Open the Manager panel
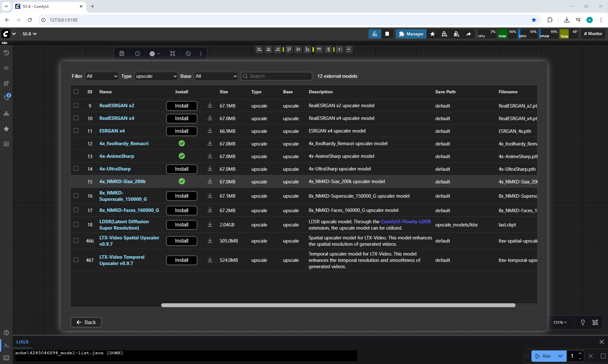Viewport: 608px width, 364px height. 411,34
